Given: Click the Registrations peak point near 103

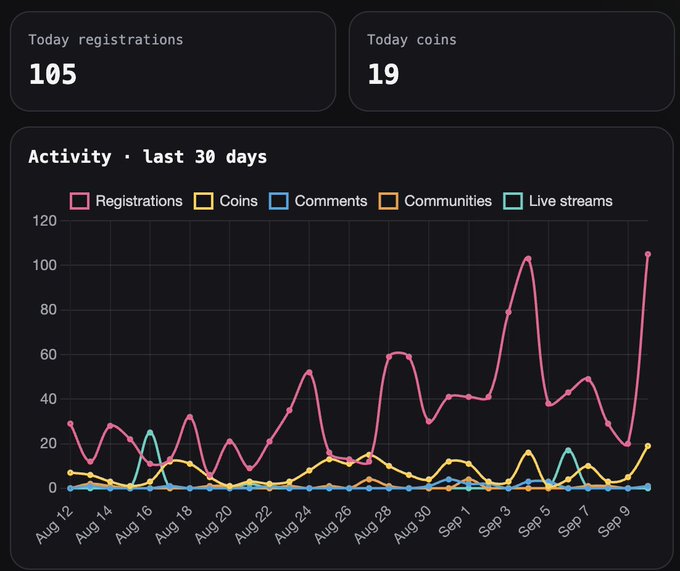Looking at the screenshot, I should pos(528,259).
